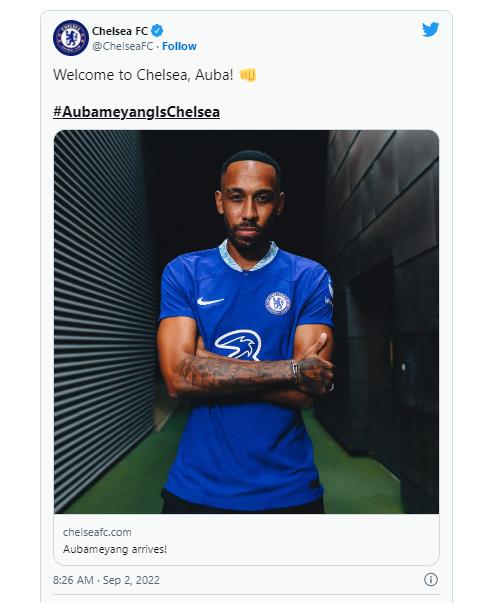
Task: Open the tweet info icon
Action: 430,580
